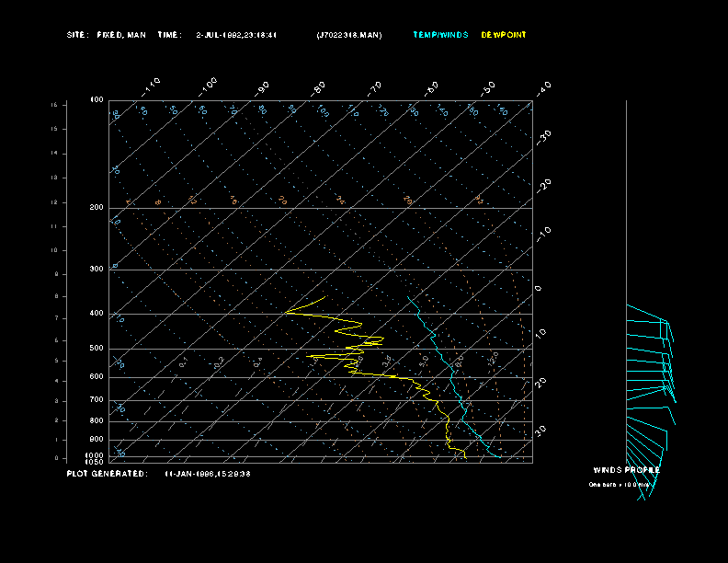Click the '8' tick on left height scale
The width and height of the screenshot is (728, 563).
[x=57, y=296]
